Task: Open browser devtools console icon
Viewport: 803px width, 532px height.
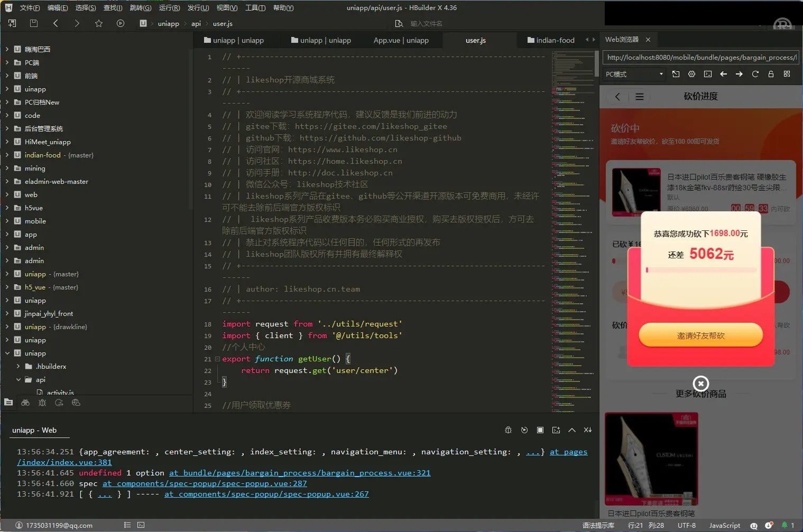Action: point(707,74)
